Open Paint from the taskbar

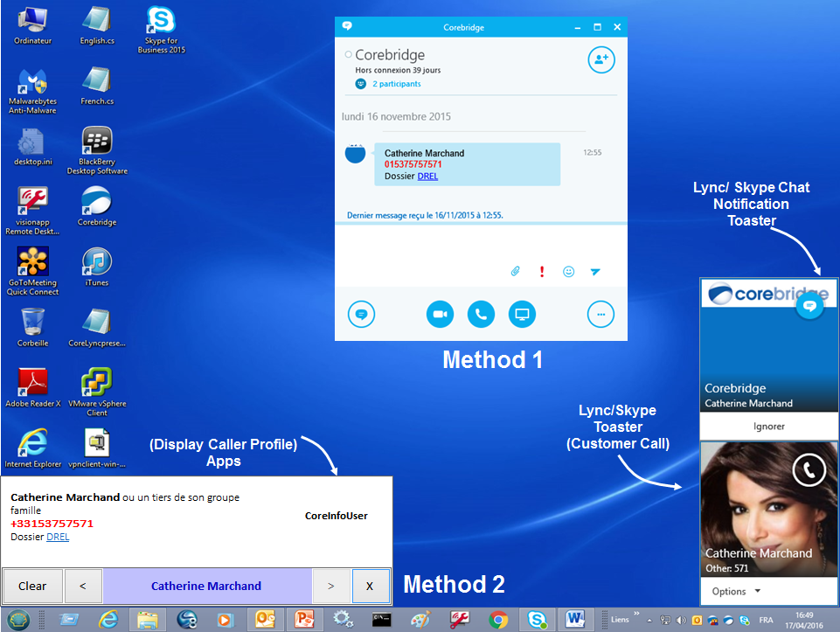tap(420, 620)
